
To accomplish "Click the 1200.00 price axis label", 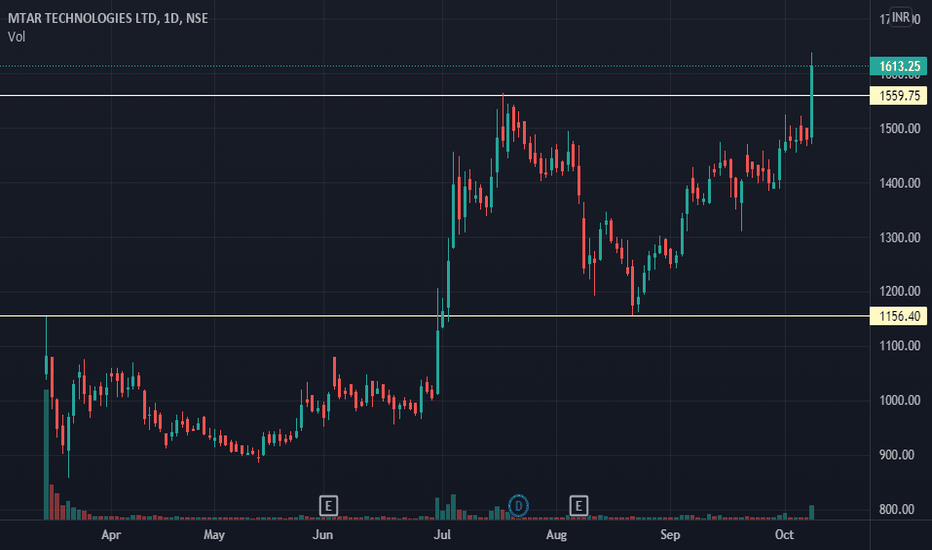I will coord(900,291).
